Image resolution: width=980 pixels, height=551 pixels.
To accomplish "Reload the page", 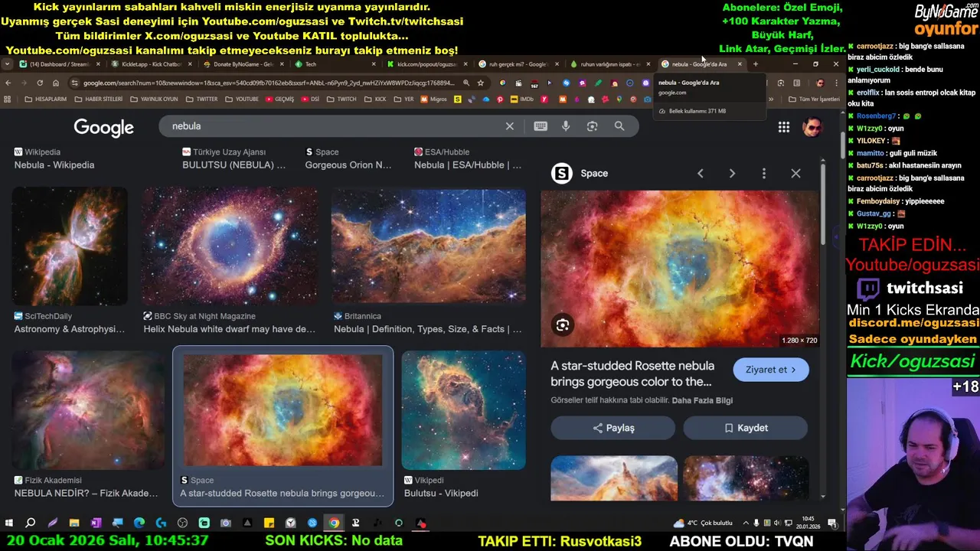I will pos(40,83).
